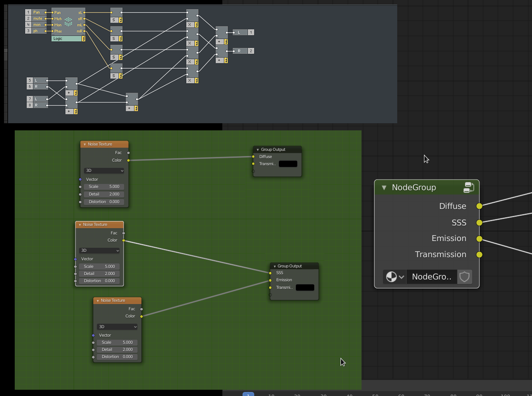This screenshot has height=396, width=532.
Task: Click Detail field on Noise Texture wired to Emission
Action: pos(117,350)
